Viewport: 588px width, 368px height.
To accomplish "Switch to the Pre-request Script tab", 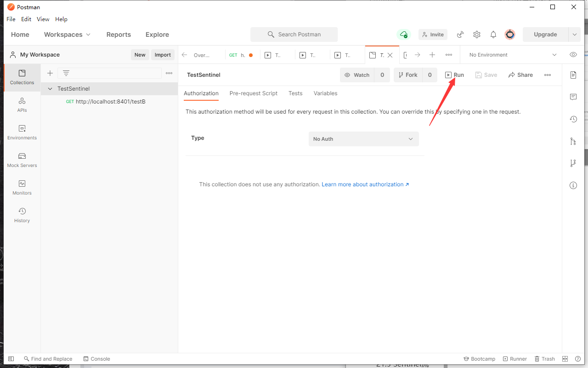I will 253,93.
